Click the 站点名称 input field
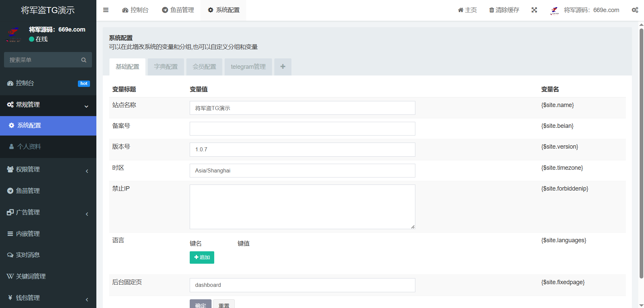This screenshot has width=644, height=308. click(x=302, y=108)
